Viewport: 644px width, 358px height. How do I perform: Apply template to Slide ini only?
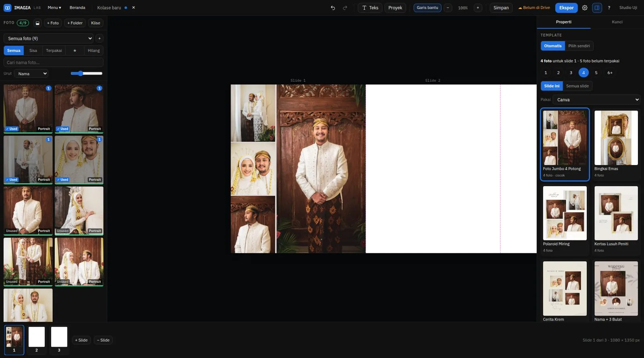tap(552, 86)
